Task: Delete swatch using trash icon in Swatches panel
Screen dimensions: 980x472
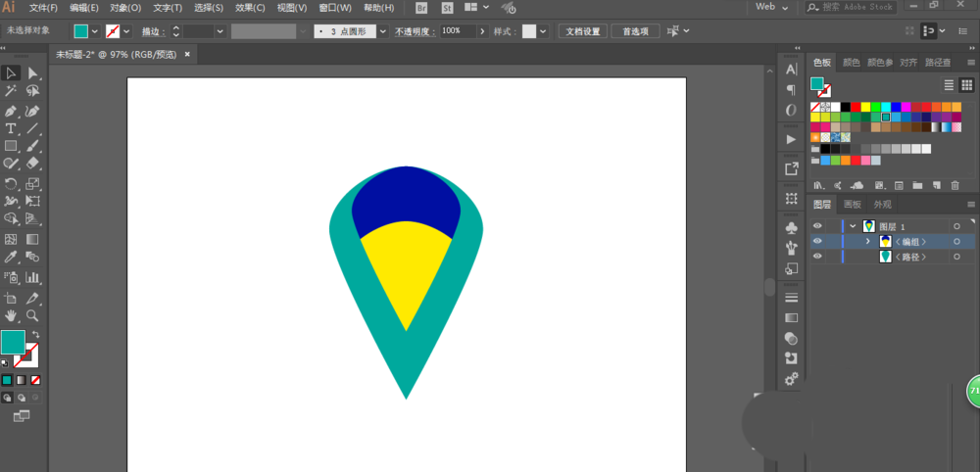Action: pyautogui.click(x=955, y=185)
